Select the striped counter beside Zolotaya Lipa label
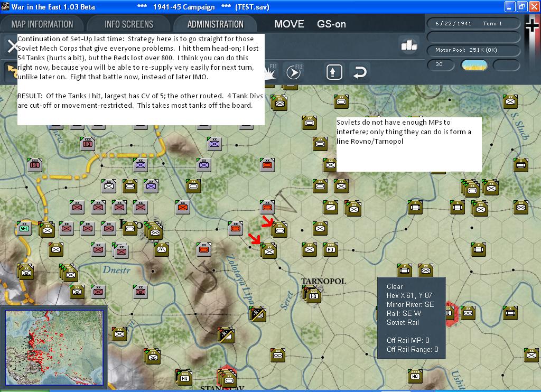The width and height of the screenshot is (541, 392). 258,314
